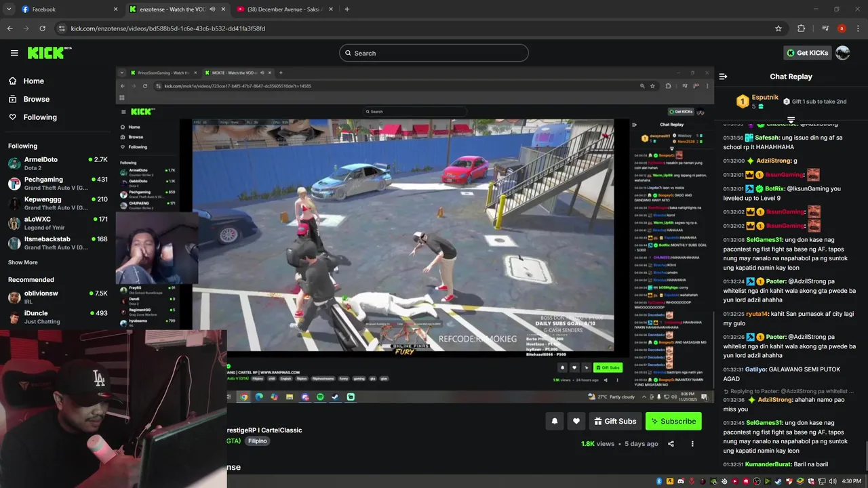The height and width of the screenshot is (488, 868).
Task: Open the user profile avatar menu
Action: point(843,53)
